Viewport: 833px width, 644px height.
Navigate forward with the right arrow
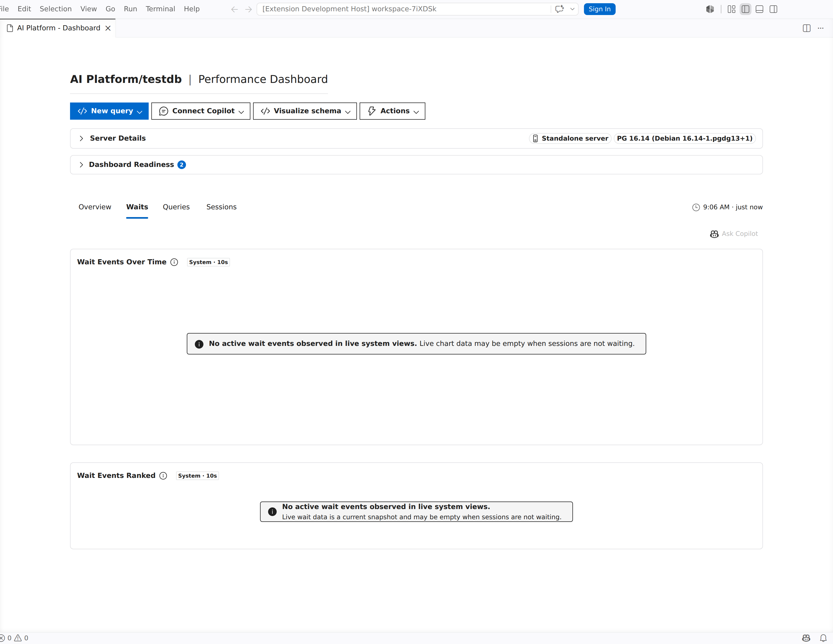pos(248,9)
